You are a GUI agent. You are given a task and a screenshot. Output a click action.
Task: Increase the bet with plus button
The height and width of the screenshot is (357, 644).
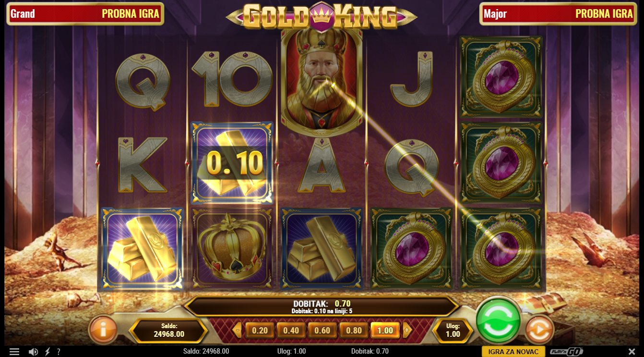[x=407, y=330]
